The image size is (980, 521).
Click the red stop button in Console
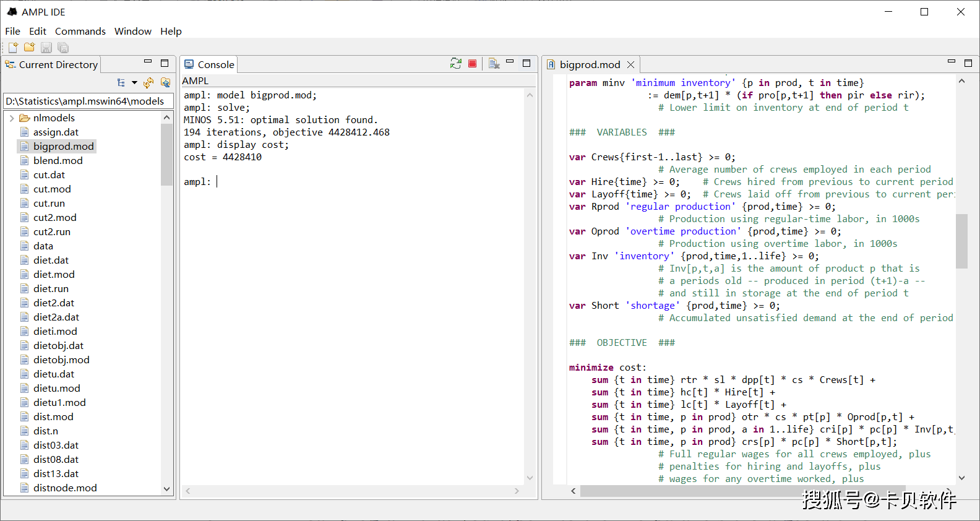tap(473, 64)
